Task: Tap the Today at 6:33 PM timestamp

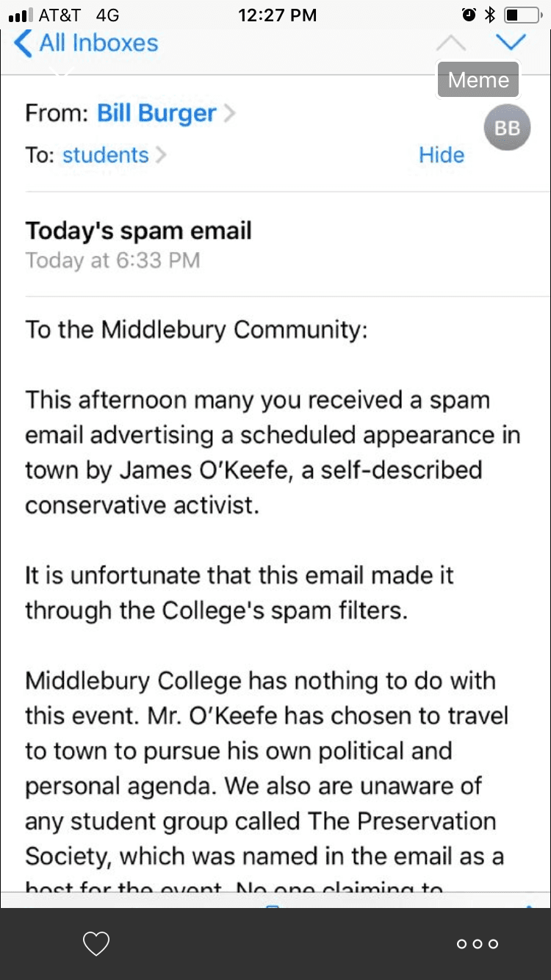Action: click(x=112, y=261)
